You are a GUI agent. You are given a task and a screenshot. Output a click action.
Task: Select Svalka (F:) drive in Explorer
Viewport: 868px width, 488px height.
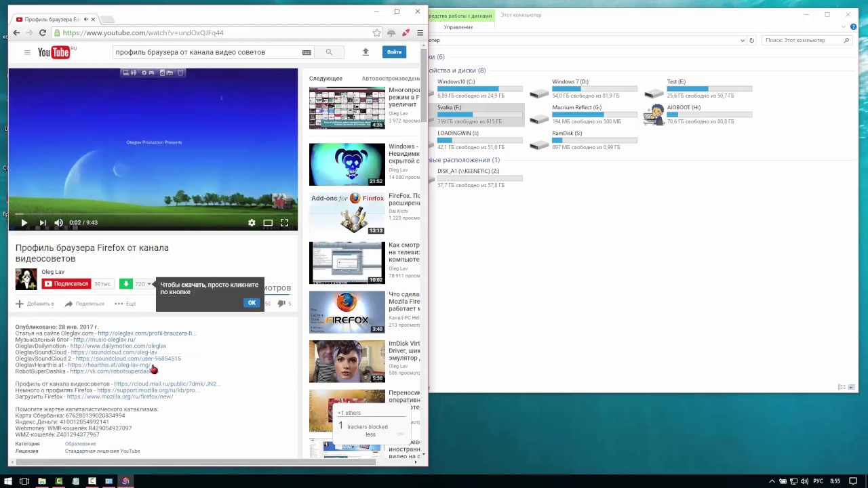475,115
